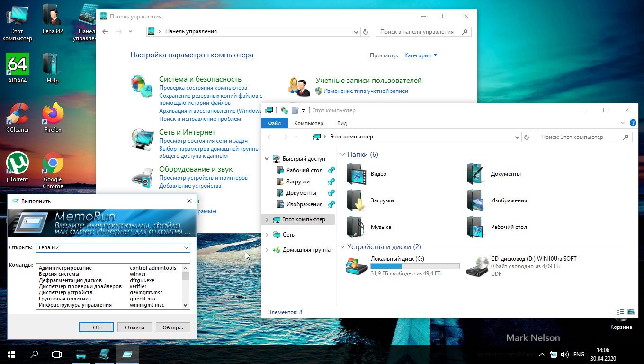Click inside the Открыть text field
The height and width of the screenshot is (364, 644).
pyautogui.click(x=109, y=247)
